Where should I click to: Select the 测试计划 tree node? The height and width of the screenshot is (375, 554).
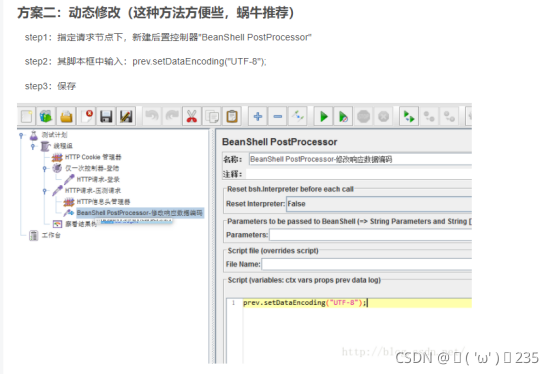54,135
